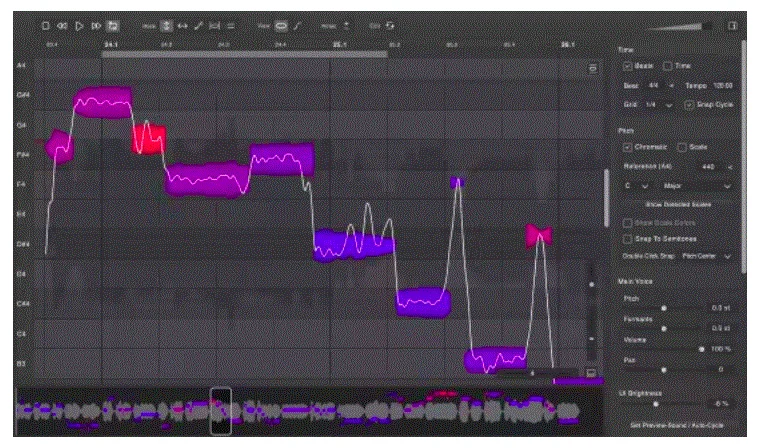
Task: Select the horizontal double-arrow time tool
Action: point(182,26)
